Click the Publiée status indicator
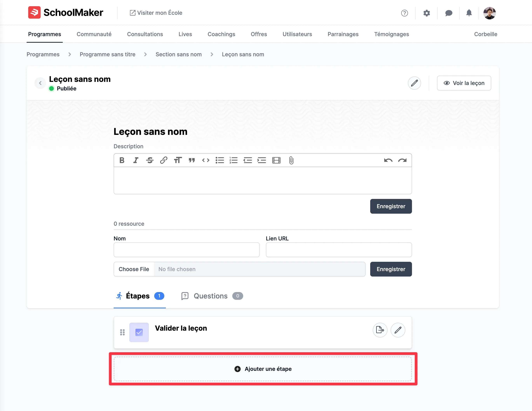532x411 pixels. (x=63, y=88)
